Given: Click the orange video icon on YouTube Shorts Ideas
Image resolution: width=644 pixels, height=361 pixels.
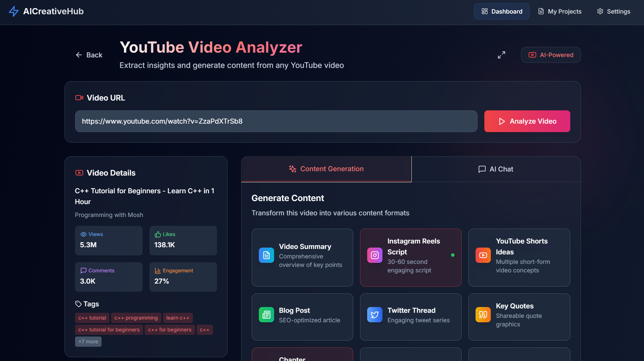Looking at the screenshot, I should 483,255.
